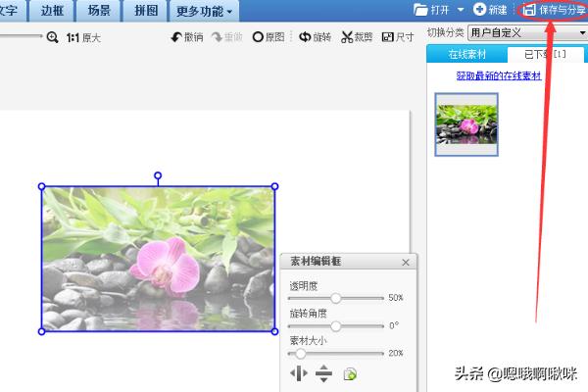588x392 pixels.
Task: Click the bottom-right resize handle of image
Action: 274,331
